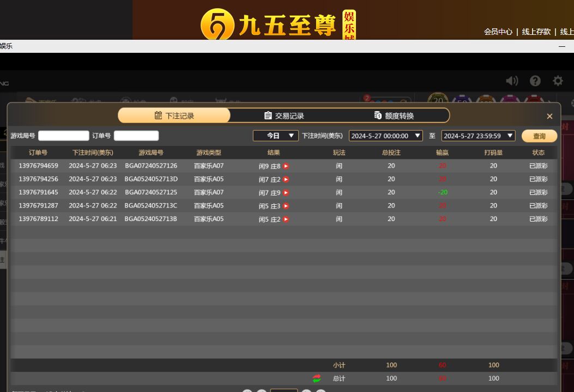Click the 输赢 column header
Viewport: 574px width, 392px height.
pos(442,152)
